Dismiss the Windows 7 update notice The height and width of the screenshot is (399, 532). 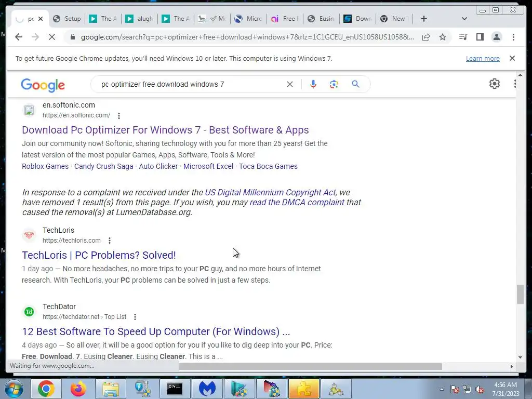tap(512, 58)
